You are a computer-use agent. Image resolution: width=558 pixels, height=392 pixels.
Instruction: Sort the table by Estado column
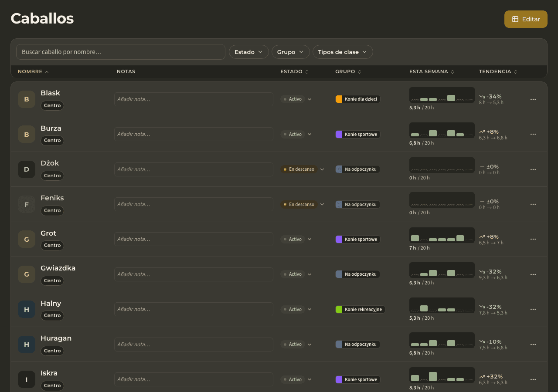point(294,71)
